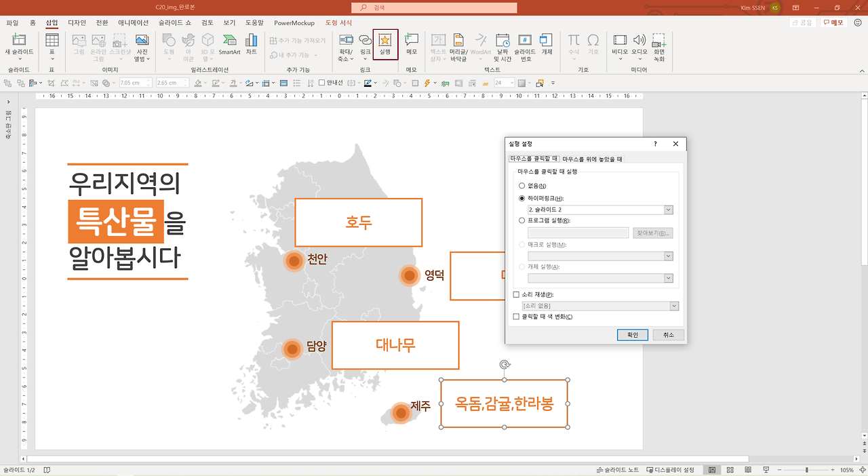The image size is (868, 476).
Task: Switch to the 애니메이션 tab
Action: 133,22
